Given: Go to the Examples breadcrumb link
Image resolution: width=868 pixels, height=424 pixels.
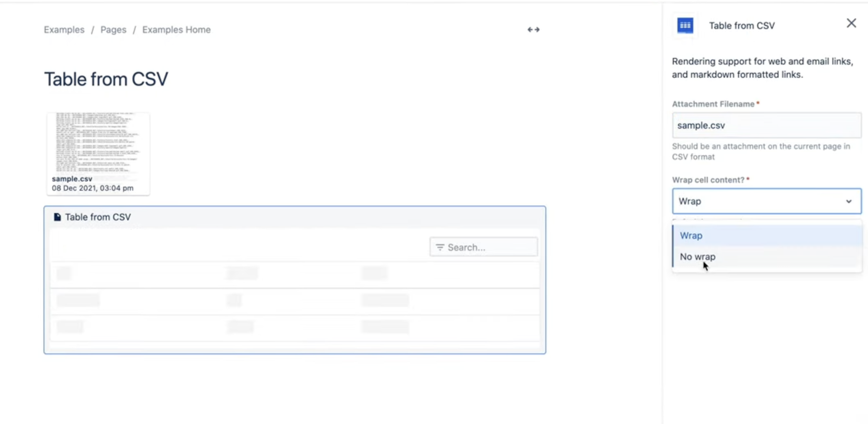Looking at the screenshot, I should (x=64, y=30).
